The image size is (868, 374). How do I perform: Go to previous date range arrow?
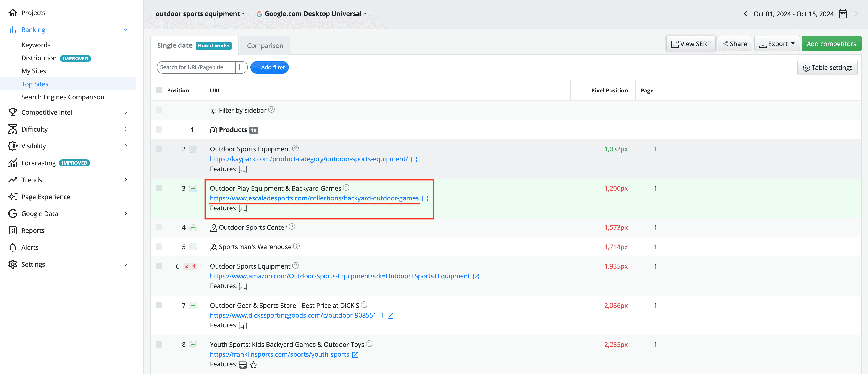[746, 14]
